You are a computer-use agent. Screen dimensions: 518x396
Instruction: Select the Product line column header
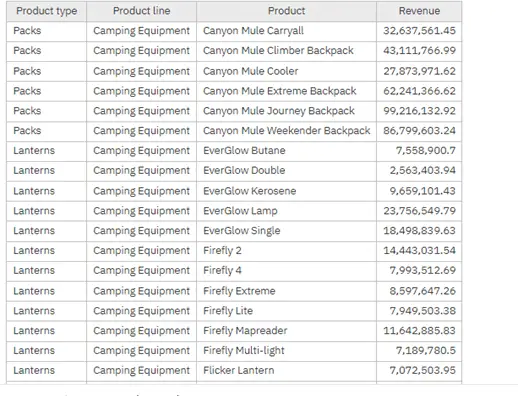pyautogui.click(x=142, y=11)
